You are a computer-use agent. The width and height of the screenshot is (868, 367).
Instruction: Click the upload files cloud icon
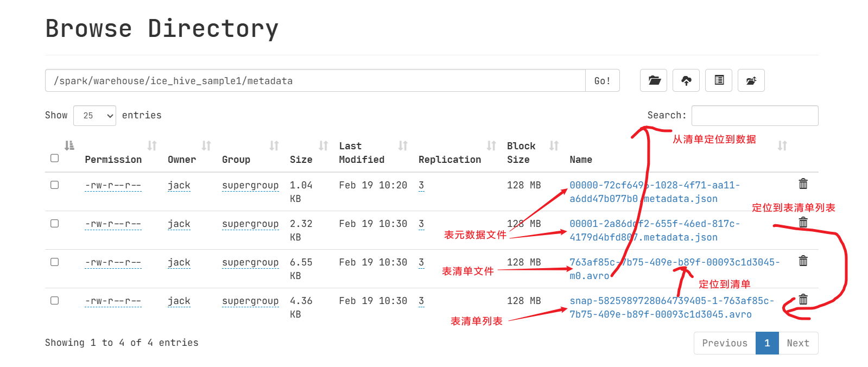(686, 80)
